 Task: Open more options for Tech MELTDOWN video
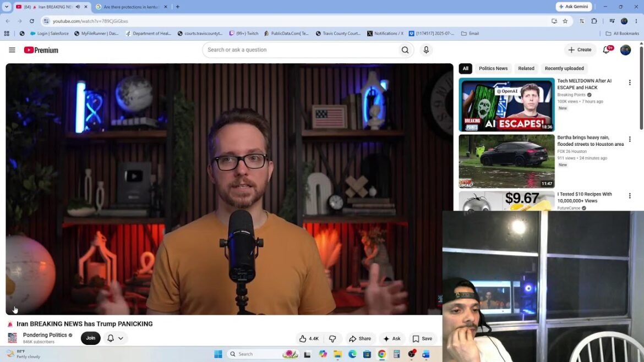pos(630,83)
